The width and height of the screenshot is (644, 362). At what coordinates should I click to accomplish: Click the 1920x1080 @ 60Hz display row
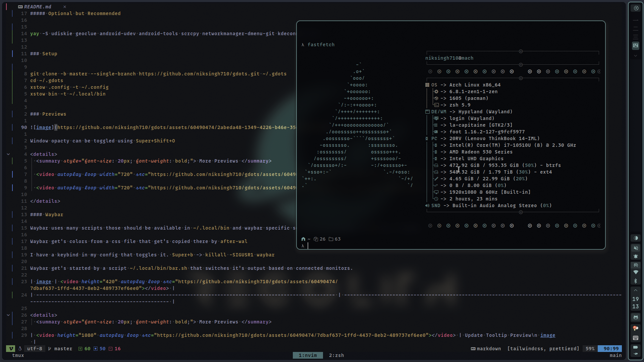(482, 192)
